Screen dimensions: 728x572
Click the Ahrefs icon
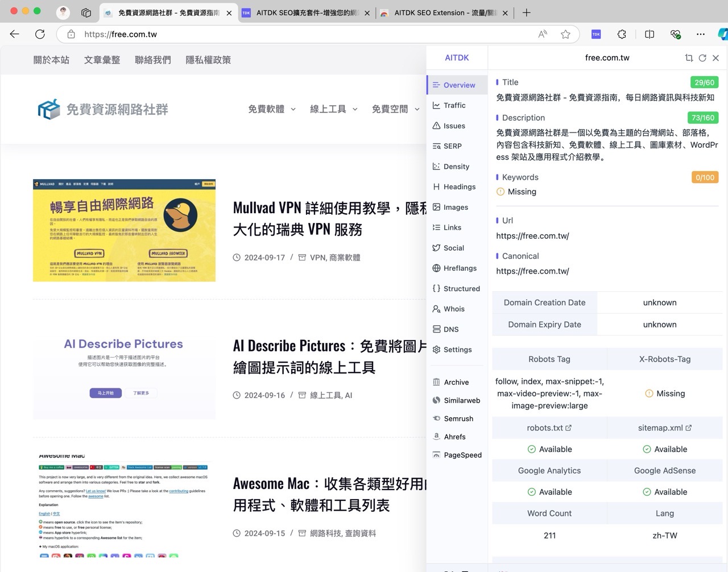tap(436, 437)
